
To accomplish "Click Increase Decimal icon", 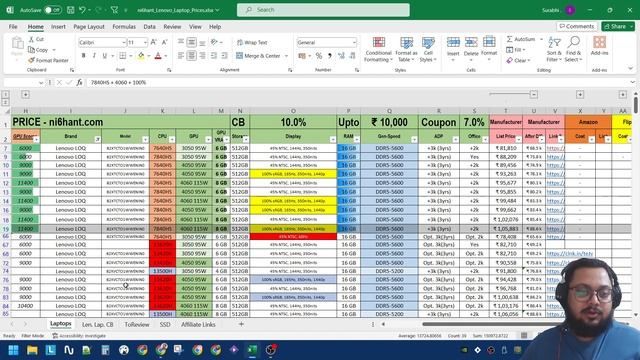I will pos(341,56).
